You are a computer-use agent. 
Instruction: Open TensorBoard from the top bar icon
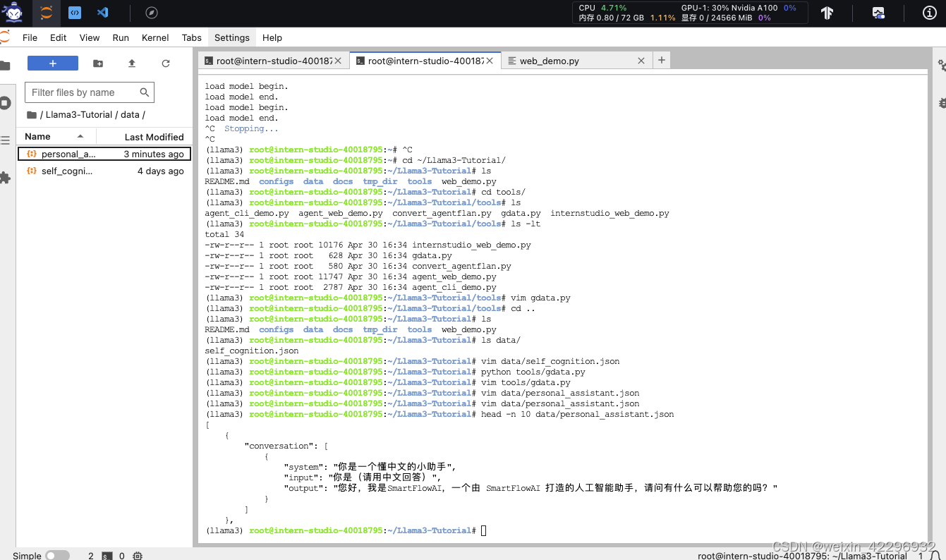[827, 12]
